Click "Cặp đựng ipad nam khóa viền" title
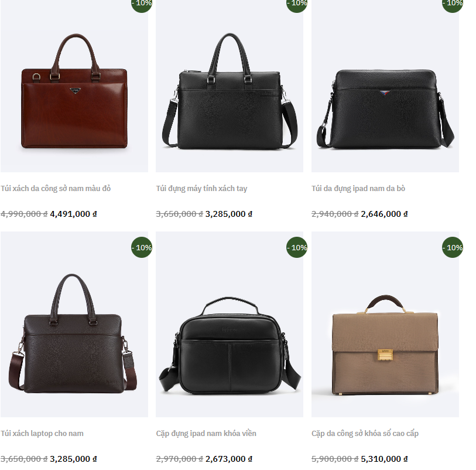 coord(206,433)
